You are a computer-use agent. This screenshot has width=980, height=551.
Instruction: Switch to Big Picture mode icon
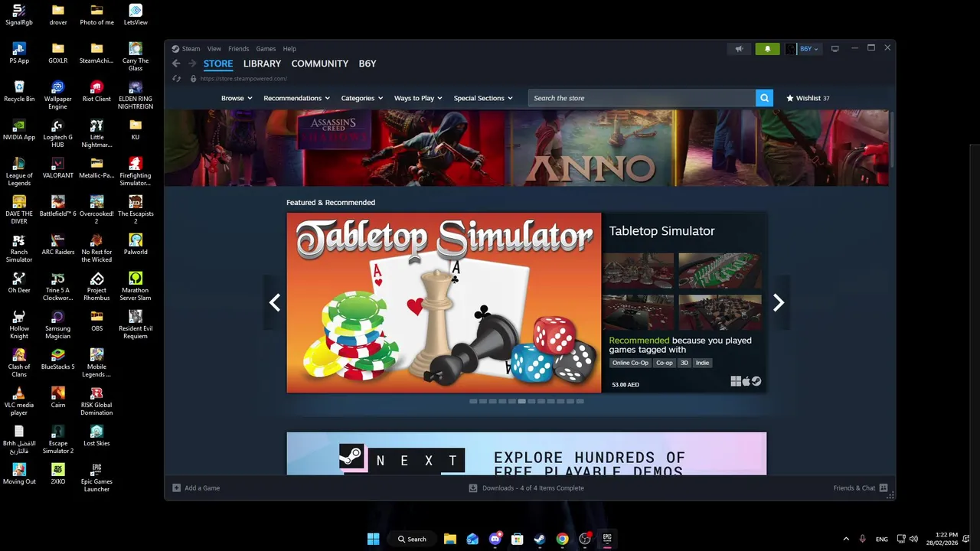click(x=835, y=49)
